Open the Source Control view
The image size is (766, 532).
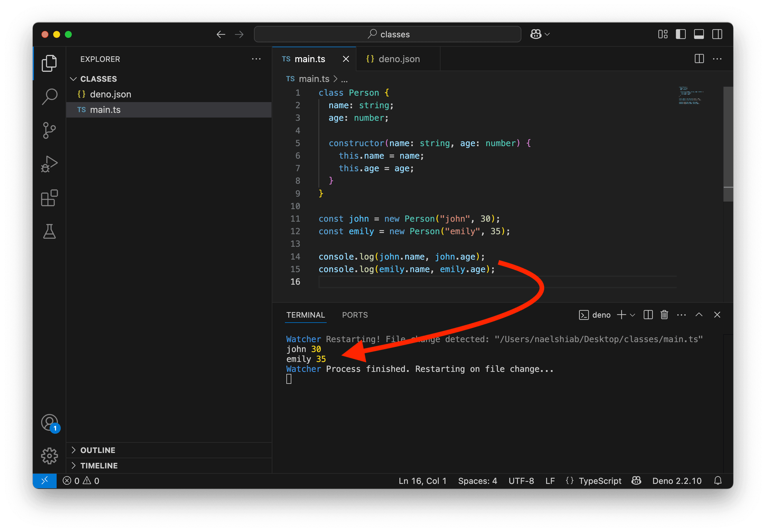click(x=49, y=130)
